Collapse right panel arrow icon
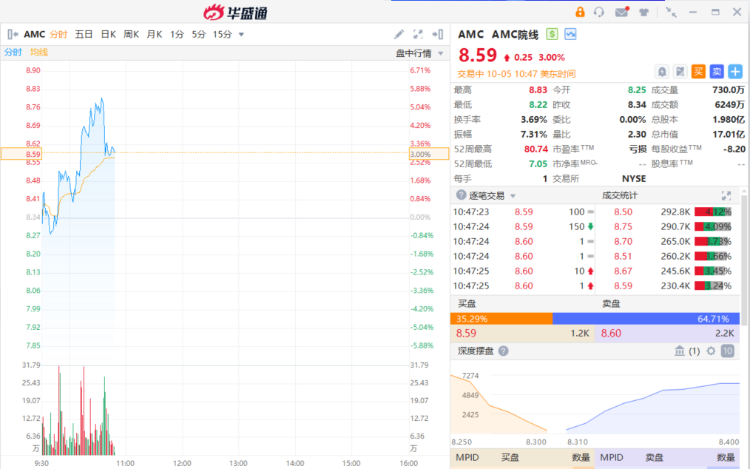The width and height of the screenshot is (750, 469). 438,34
